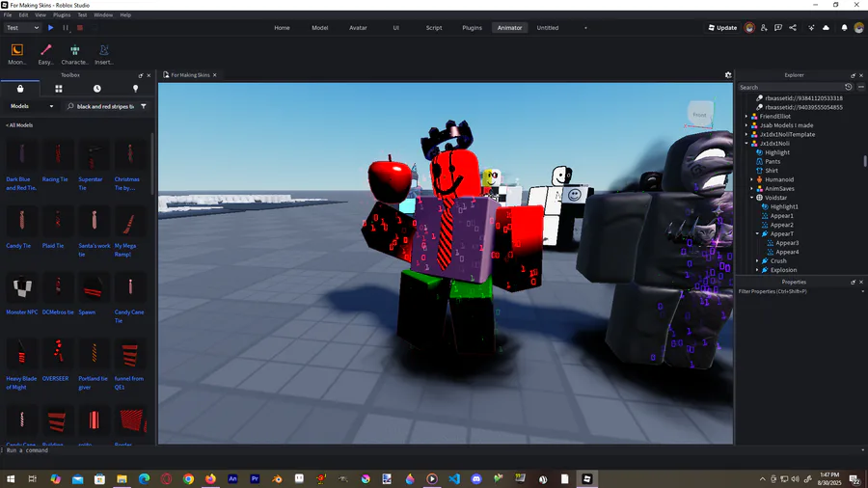Expand the FriendElliot model
The height and width of the screenshot is (488, 868).
[x=746, y=116]
